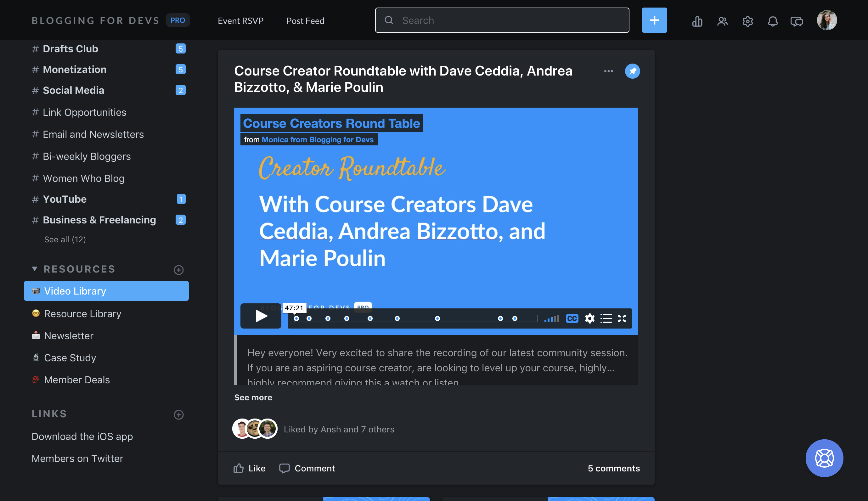View liker avatars on the post
Screen dimensions: 868x501
click(255, 429)
